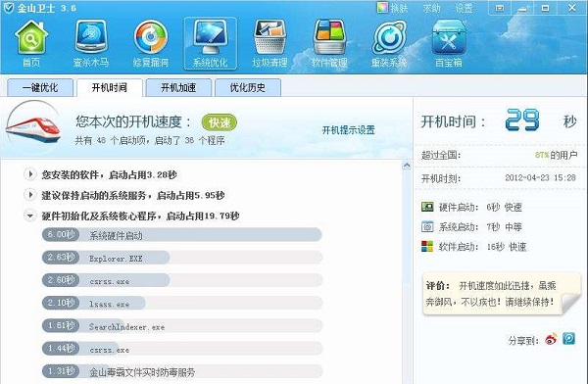Share to Tencent Weibo icon
The height and width of the screenshot is (384, 588).
[568, 339]
